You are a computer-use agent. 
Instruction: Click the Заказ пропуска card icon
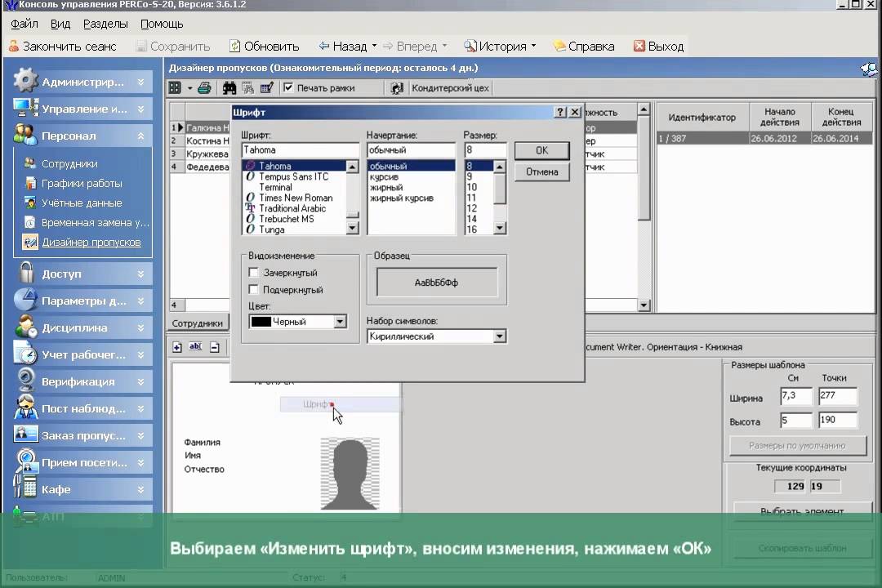(x=25, y=434)
